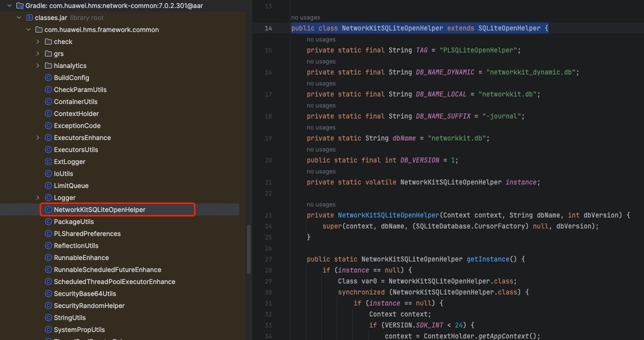Image resolution: width=644 pixels, height=340 pixels.
Task: Select the NetworkKitSQLiteOpenHelper tree item
Action: (x=99, y=209)
